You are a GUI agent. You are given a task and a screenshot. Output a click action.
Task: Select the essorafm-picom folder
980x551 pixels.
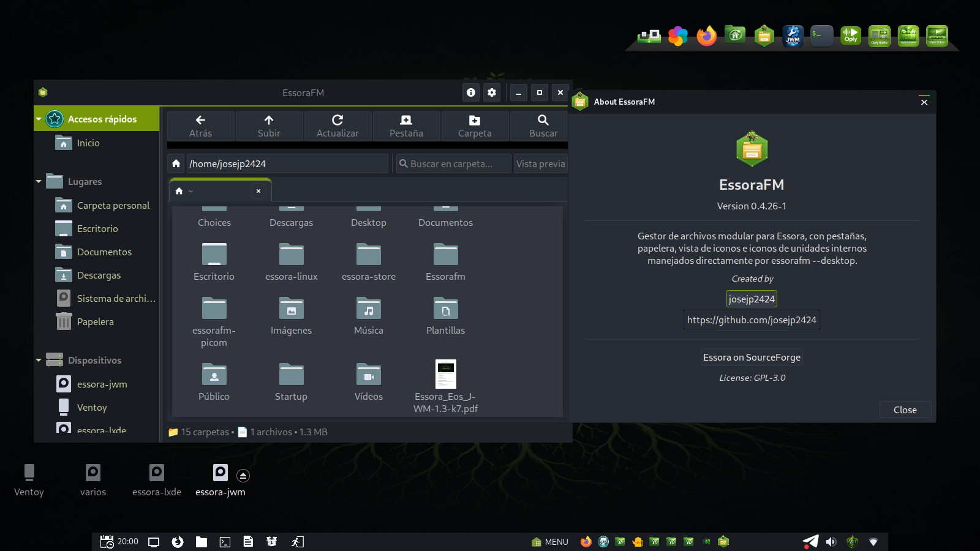click(214, 322)
